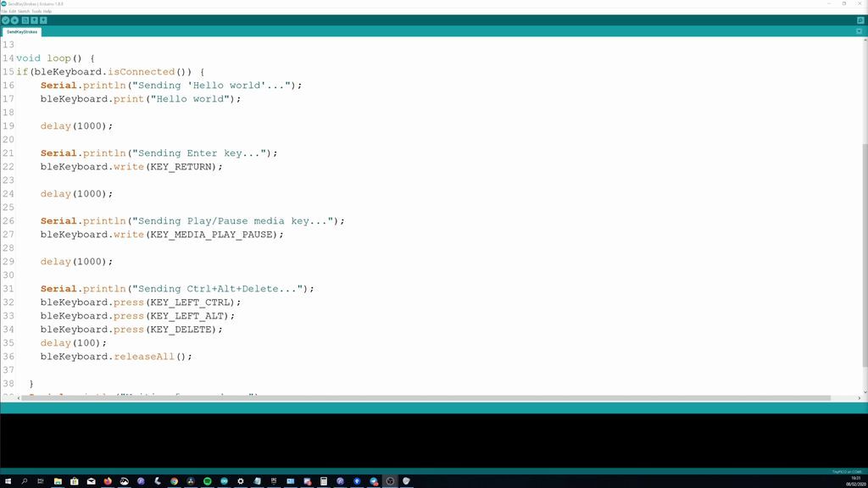Open Microsoft Edge from the taskbar
The height and width of the screenshot is (488, 868).
coord(373,480)
